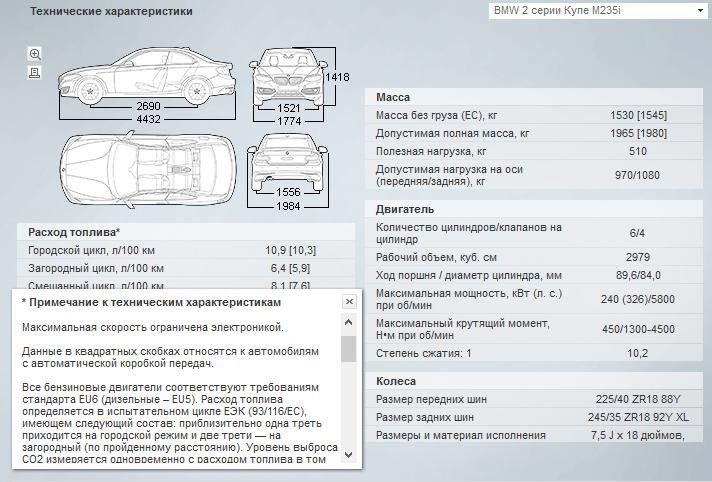712x482 pixels.
Task: Click the height dimension 1418
Action: (x=337, y=77)
